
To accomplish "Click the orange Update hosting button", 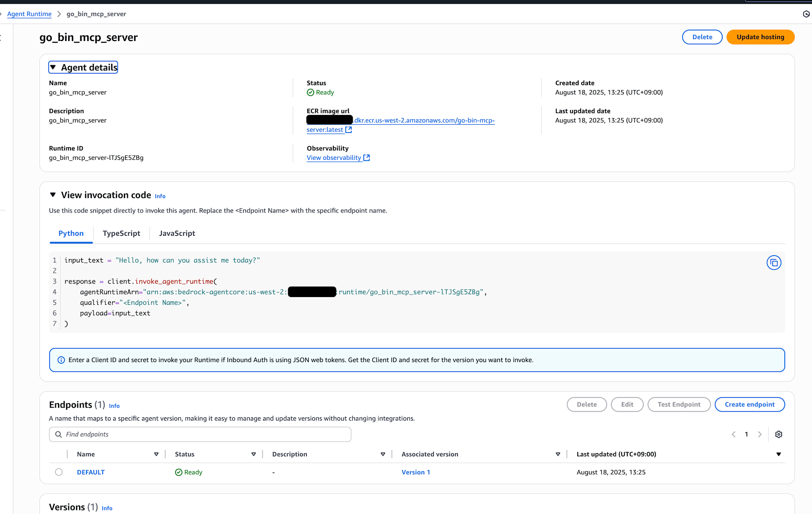I will [760, 37].
